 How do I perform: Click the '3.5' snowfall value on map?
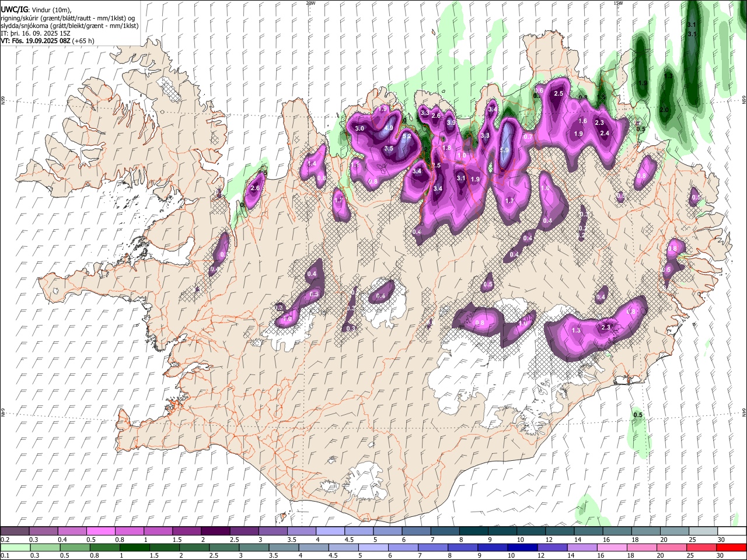coord(389,149)
